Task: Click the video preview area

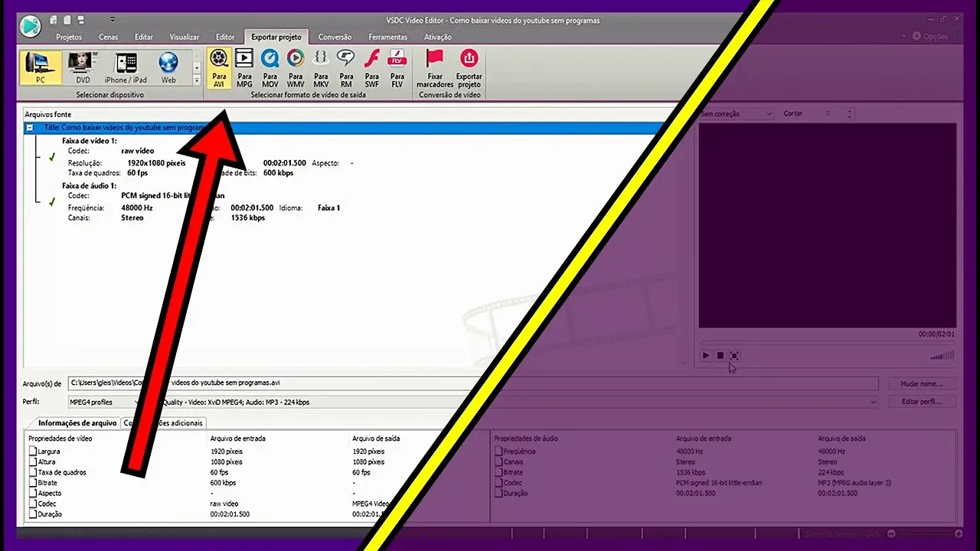Action: click(x=828, y=225)
